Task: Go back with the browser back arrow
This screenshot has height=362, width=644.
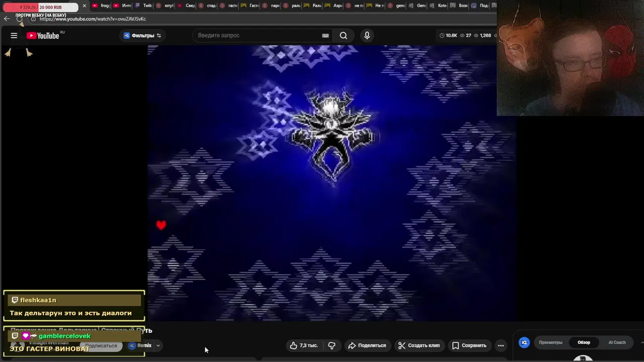Action: (7, 19)
